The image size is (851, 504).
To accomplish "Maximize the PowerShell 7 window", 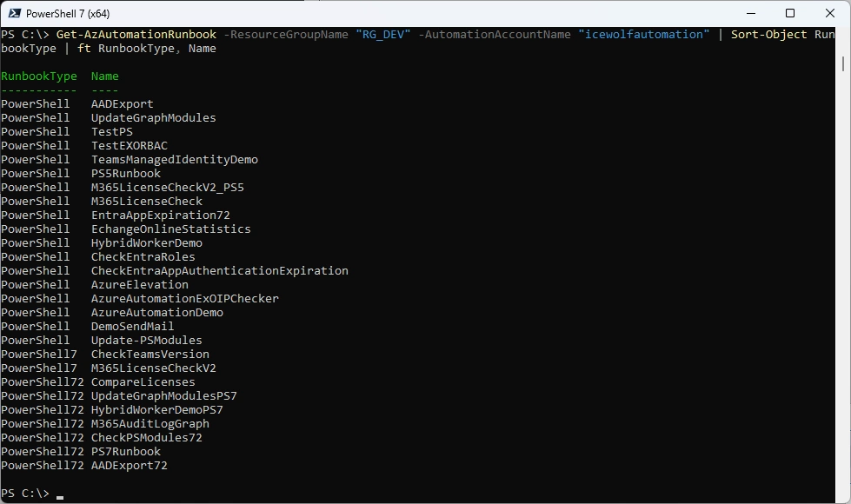I will pos(790,14).
